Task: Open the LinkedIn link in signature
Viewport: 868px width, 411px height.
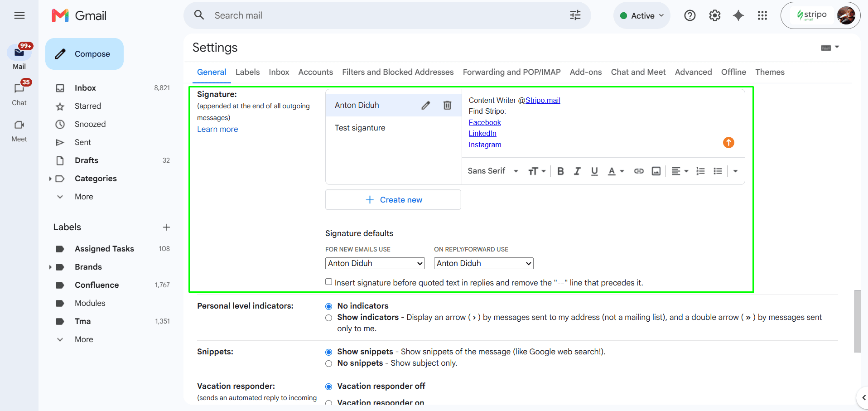Action: (482, 133)
